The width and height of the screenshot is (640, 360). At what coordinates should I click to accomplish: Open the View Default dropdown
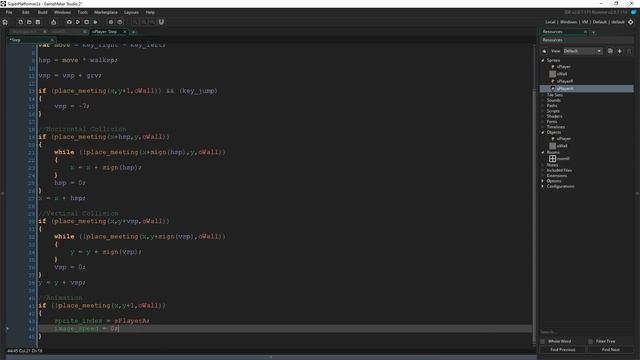pyautogui.click(x=583, y=51)
